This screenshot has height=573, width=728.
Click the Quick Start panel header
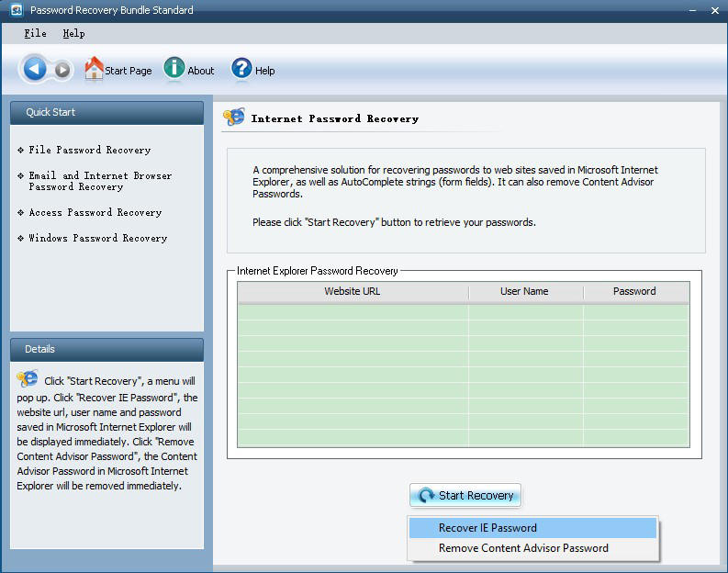[106, 112]
